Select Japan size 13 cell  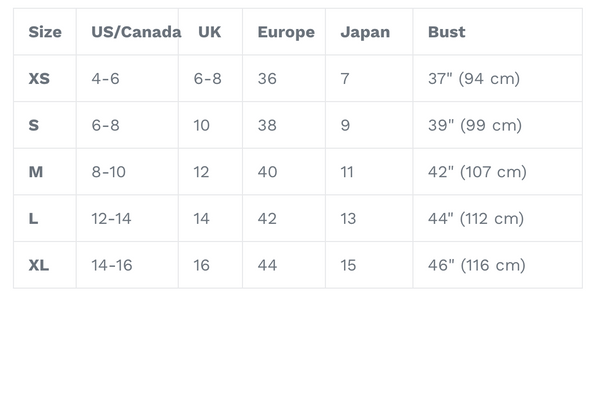tap(348, 219)
